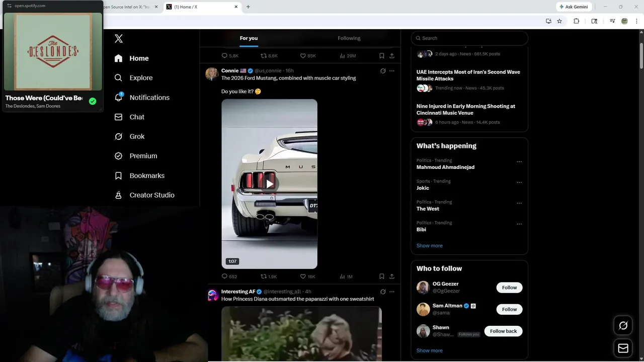Image resolution: width=644 pixels, height=362 pixels.
Task: Open more options for Jokic trend
Action: (x=519, y=183)
